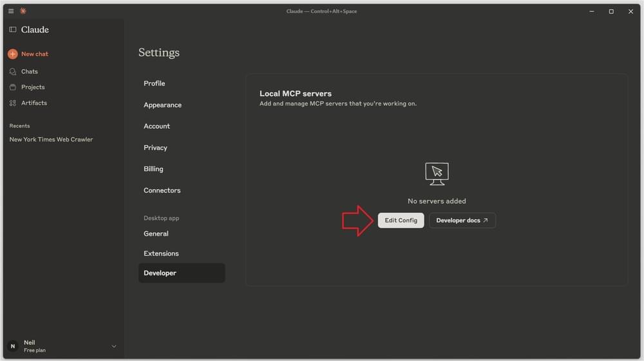Switch to Appearance settings
644x361 pixels.
coord(162,105)
